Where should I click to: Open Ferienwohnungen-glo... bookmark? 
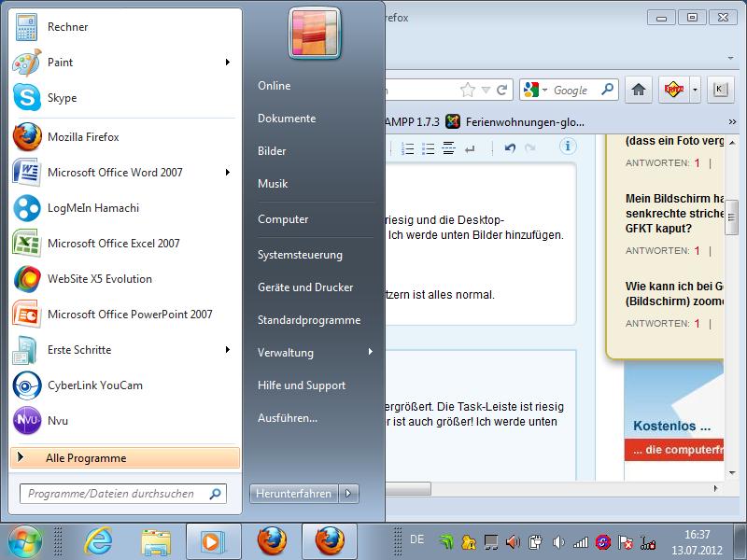[x=514, y=122]
